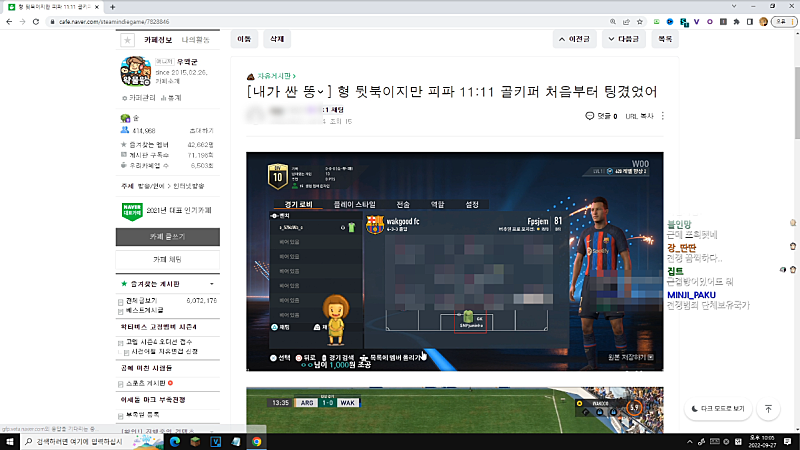
Task: Reload the page with the refresh icon
Action: (36, 22)
